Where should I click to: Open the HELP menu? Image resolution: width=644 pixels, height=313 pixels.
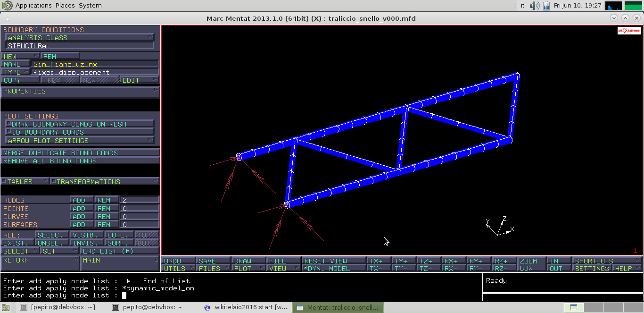pyautogui.click(x=627, y=269)
